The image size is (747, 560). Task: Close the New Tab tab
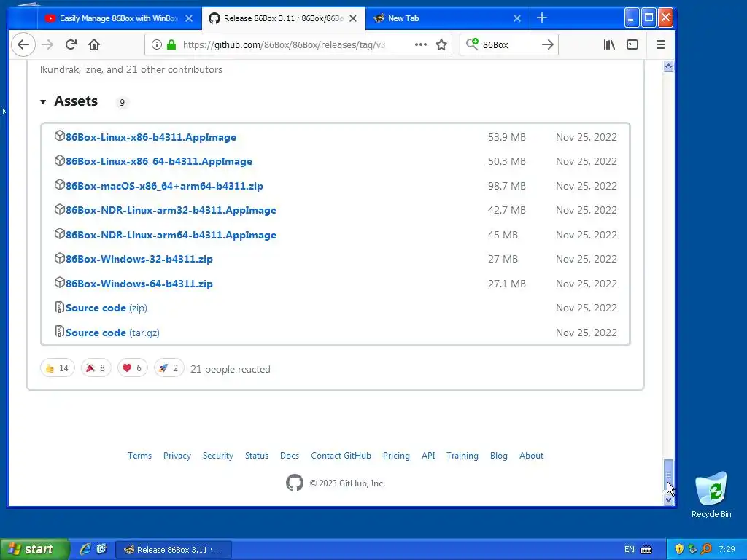point(517,18)
